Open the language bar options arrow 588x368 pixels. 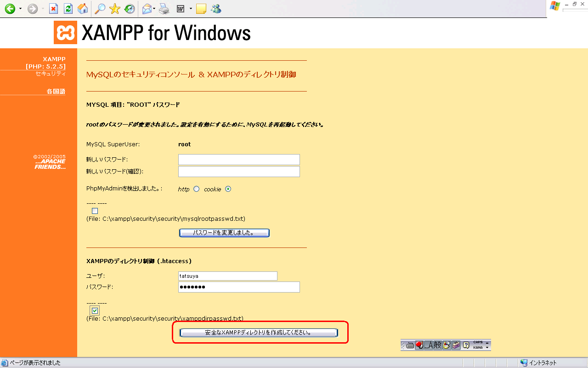[x=487, y=348]
